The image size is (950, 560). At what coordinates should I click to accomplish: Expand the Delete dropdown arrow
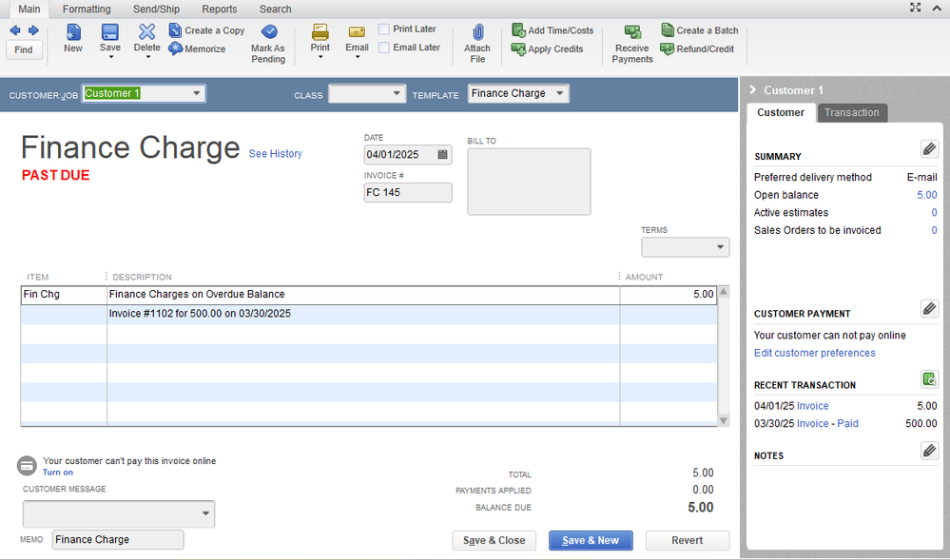click(x=147, y=57)
